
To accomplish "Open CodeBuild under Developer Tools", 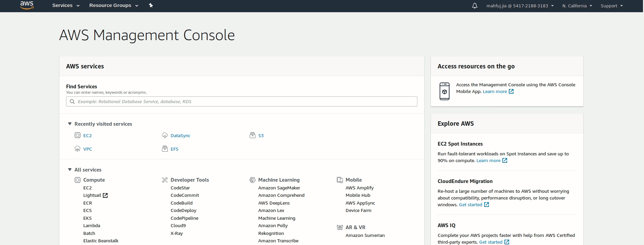I will point(181,203).
